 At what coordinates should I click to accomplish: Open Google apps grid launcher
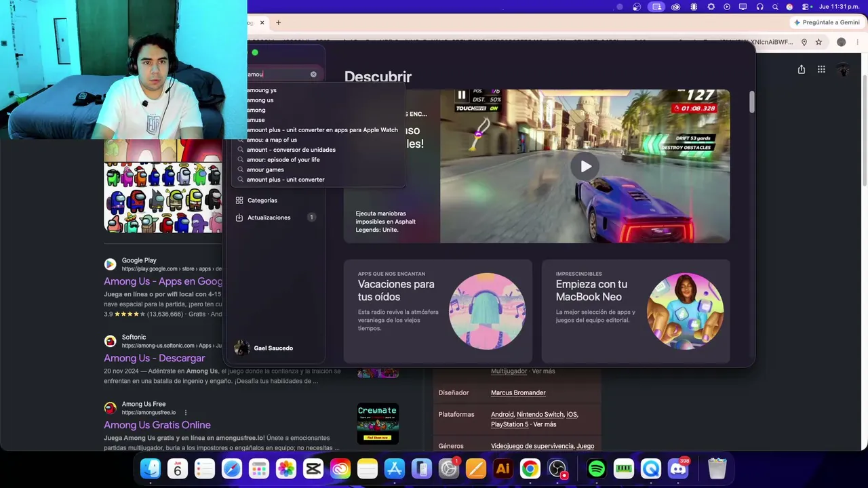pyautogui.click(x=821, y=69)
